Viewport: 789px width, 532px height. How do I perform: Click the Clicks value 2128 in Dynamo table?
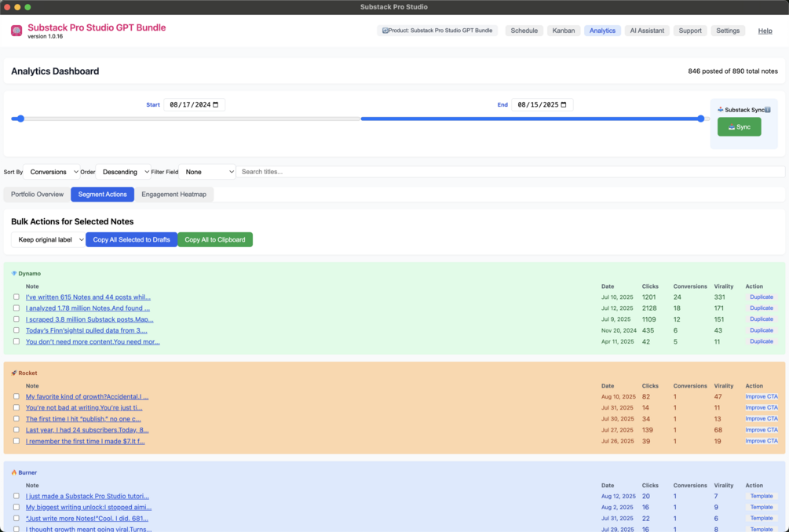pyautogui.click(x=648, y=308)
